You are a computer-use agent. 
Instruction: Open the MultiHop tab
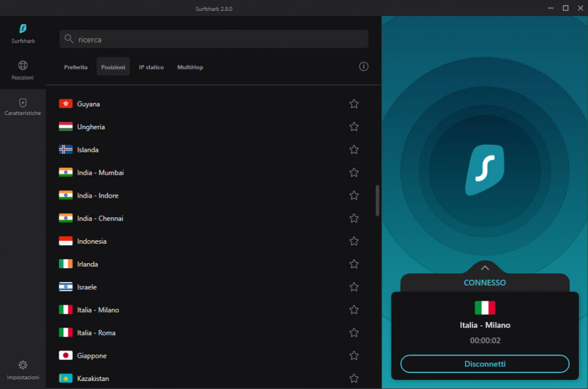[x=190, y=67]
